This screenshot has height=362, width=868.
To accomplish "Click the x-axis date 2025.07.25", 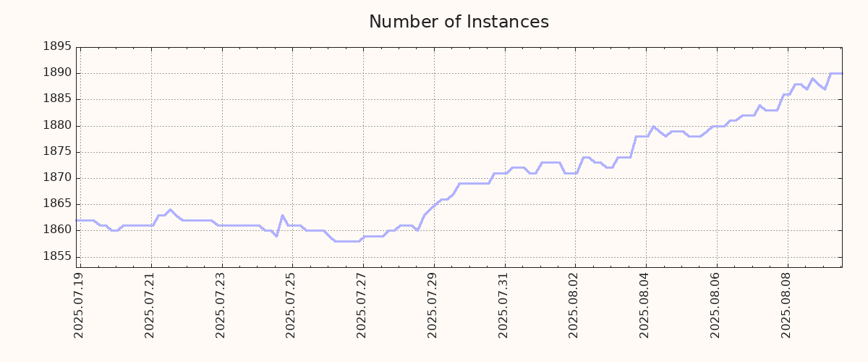I will (292, 305).
